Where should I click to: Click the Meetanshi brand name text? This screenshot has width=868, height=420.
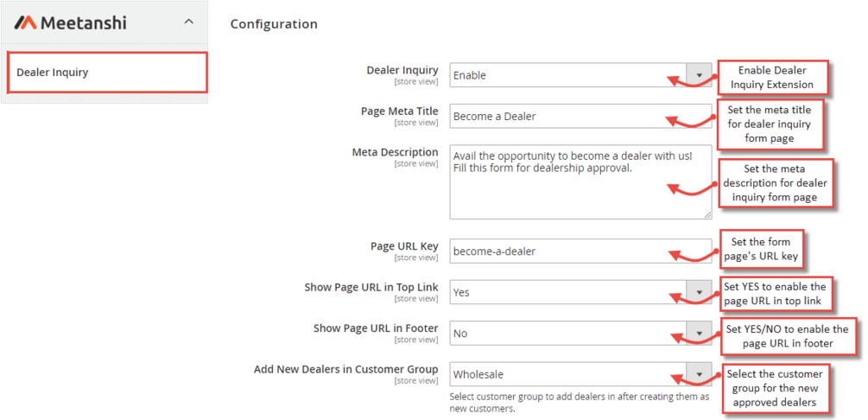pyautogui.click(x=84, y=22)
